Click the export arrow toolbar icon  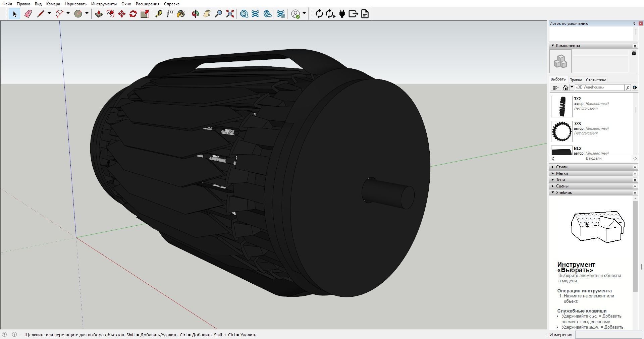[x=353, y=14]
